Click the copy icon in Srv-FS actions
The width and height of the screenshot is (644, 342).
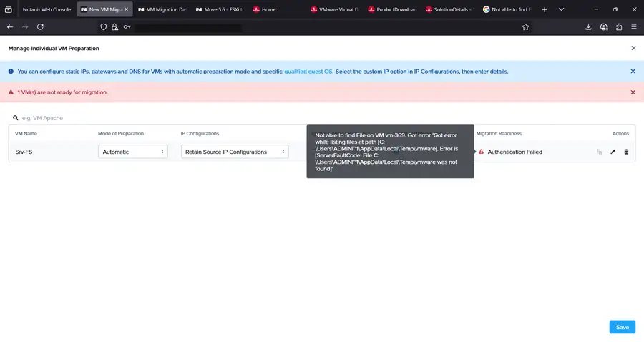click(600, 152)
